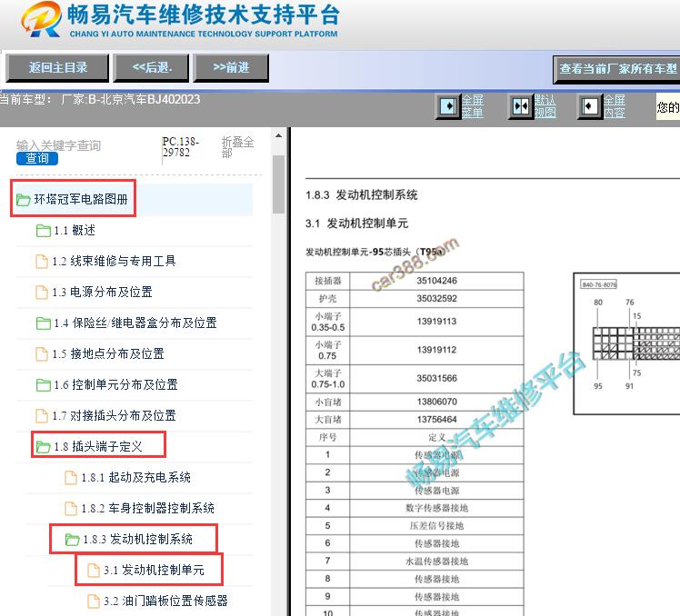This screenshot has width=680, height=616.
Task: Click folder icon beside 1.1 概述
Action: click(43, 231)
